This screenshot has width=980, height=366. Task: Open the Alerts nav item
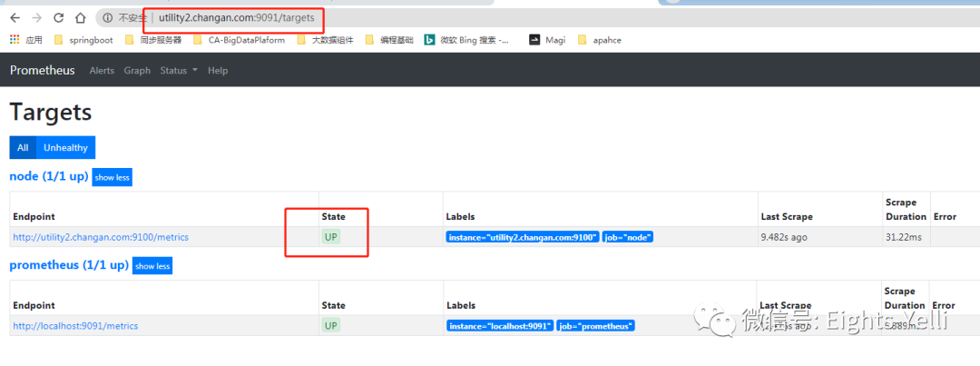102,71
